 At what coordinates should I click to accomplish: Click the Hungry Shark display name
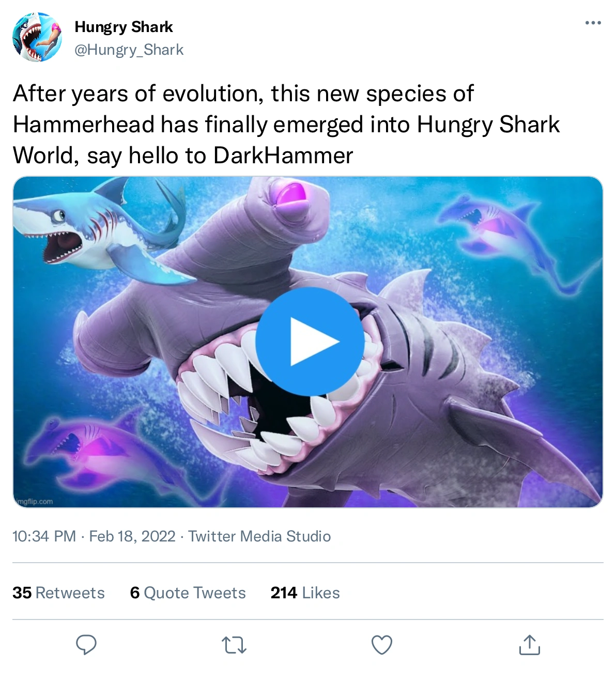(x=124, y=27)
